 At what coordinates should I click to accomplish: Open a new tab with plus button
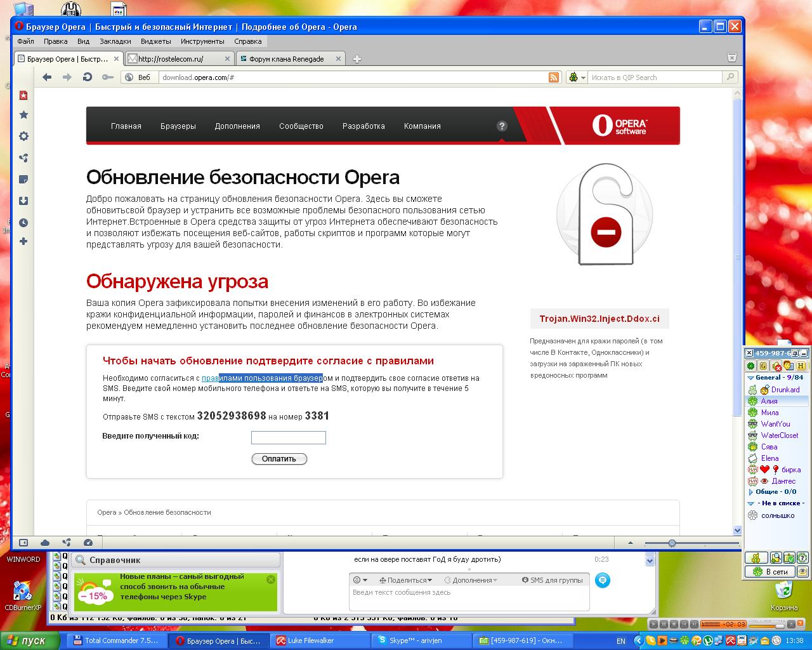click(357, 59)
